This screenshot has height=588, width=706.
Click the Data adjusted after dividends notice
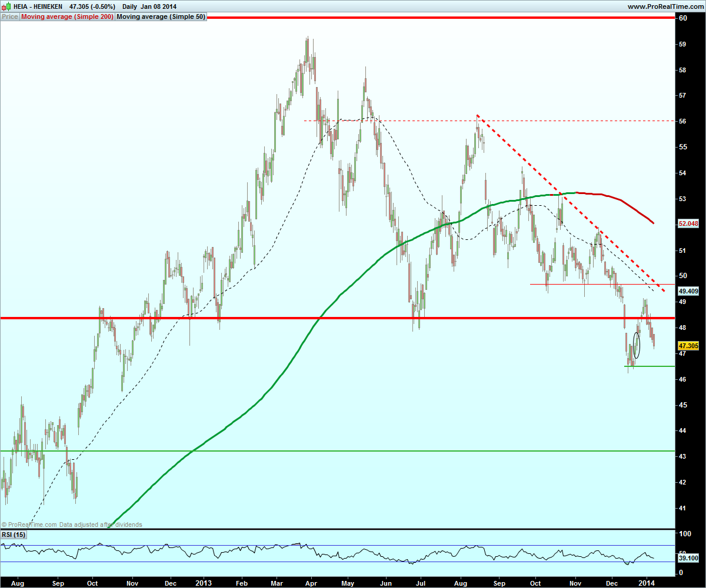(x=100, y=524)
